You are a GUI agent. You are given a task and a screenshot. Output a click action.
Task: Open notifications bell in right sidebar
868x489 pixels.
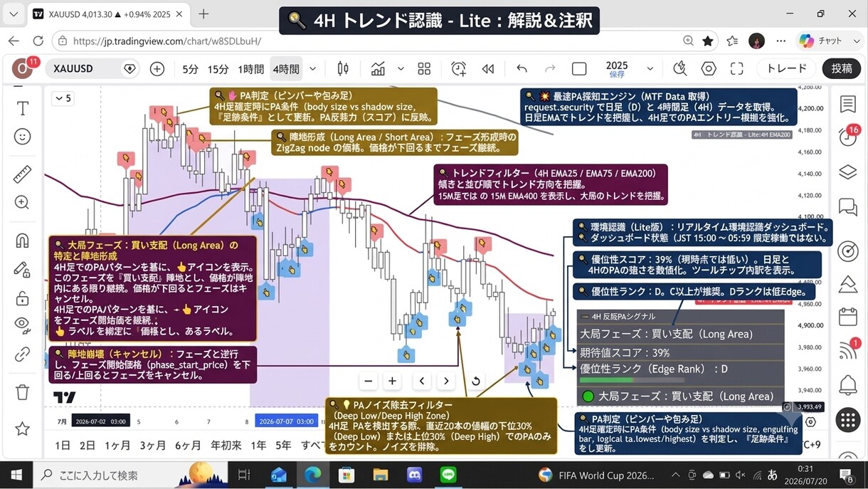point(847,385)
